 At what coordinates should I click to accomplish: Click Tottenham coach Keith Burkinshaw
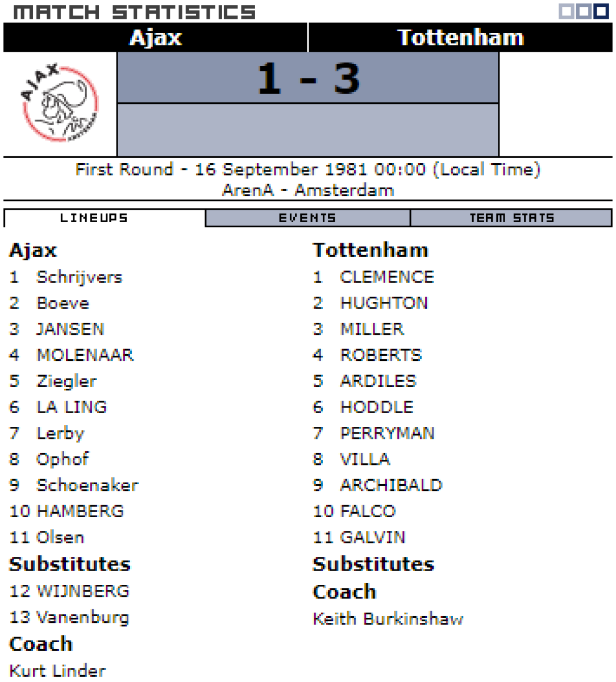388,619
